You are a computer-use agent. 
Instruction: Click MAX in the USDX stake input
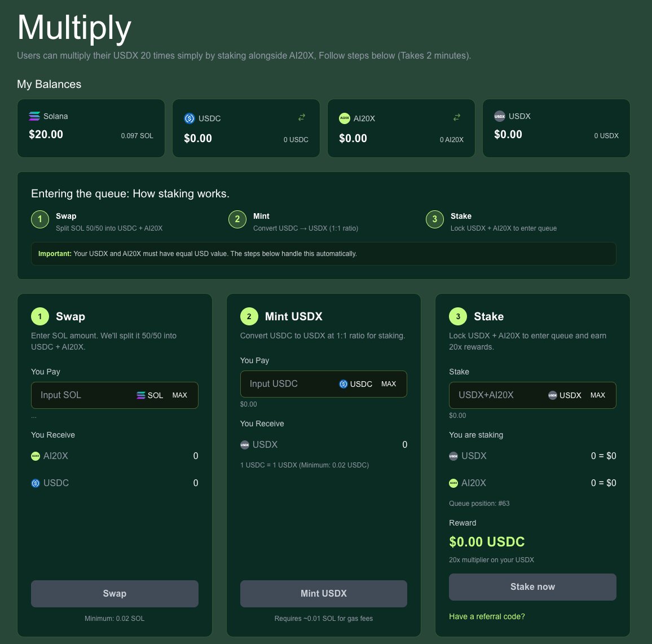(x=598, y=395)
